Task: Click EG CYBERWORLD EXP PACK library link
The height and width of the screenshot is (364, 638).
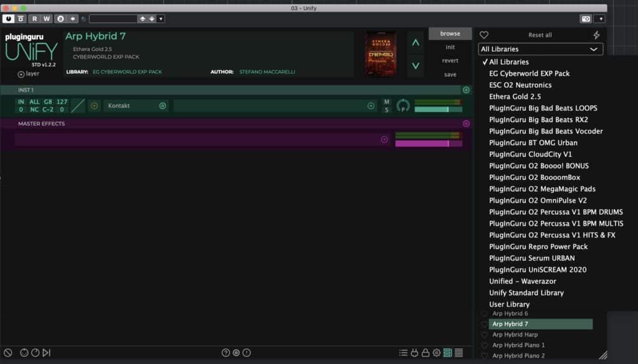Action: [x=127, y=72]
